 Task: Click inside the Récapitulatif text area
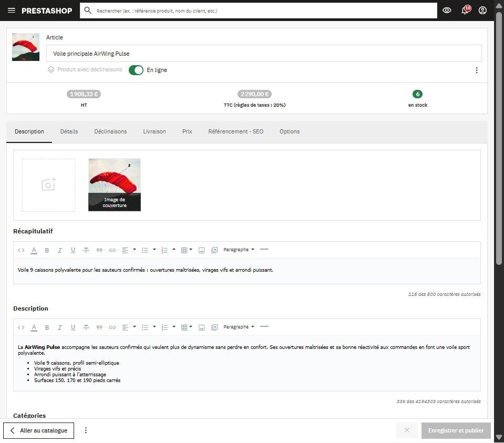(x=247, y=271)
